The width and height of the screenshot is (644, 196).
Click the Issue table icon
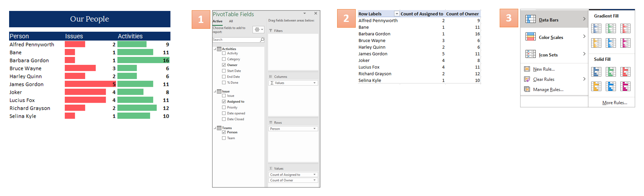[219, 91]
